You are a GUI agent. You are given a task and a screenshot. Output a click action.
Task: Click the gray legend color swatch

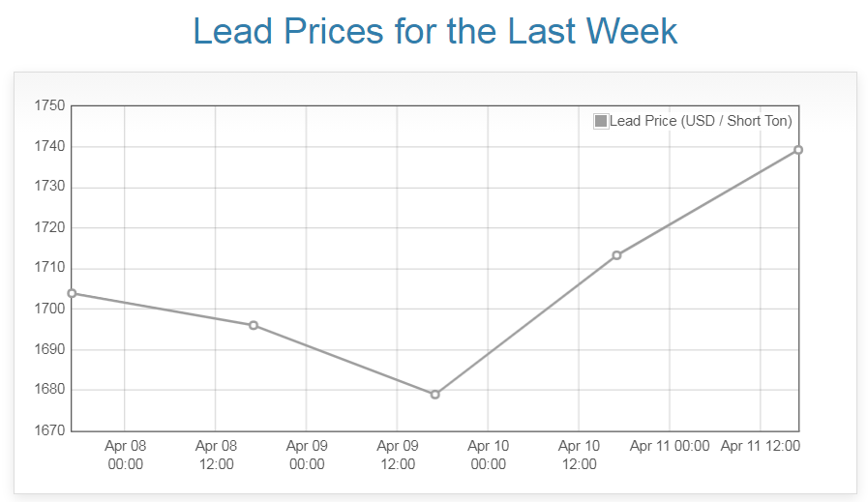pos(601,121)
